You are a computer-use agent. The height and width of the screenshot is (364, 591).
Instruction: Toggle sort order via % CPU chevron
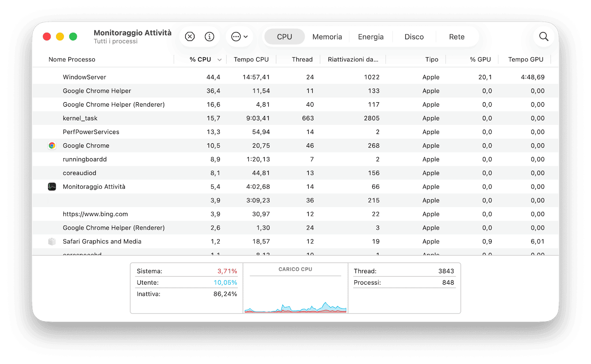[x=219, y=59]
